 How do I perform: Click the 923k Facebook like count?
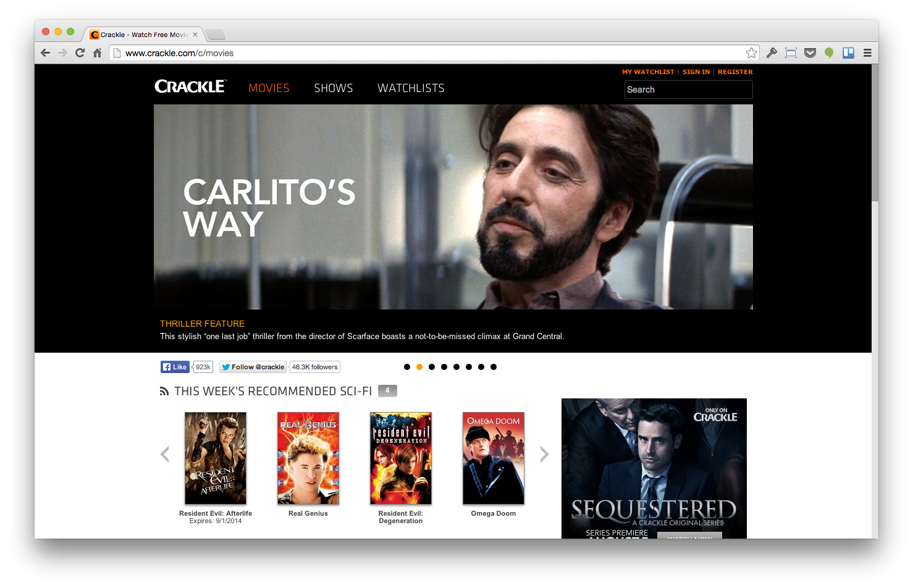(x=203, y=367)
